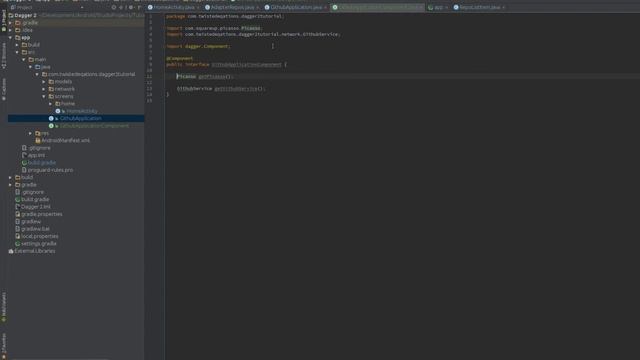
Task: Click the getPicasso() method declaration
Action: pyautogui.click(x=204, y=76)
